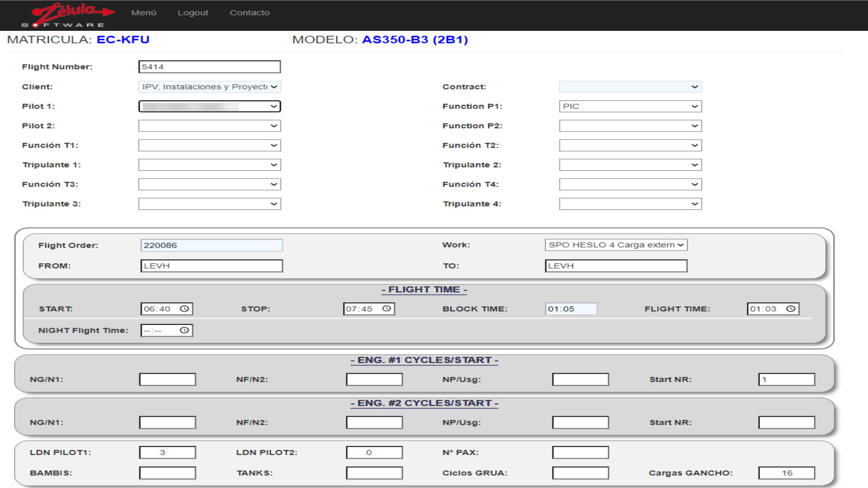Click Logout in the top bar
The width and height of the screenshot is (868, 488).
coord(193,13)
